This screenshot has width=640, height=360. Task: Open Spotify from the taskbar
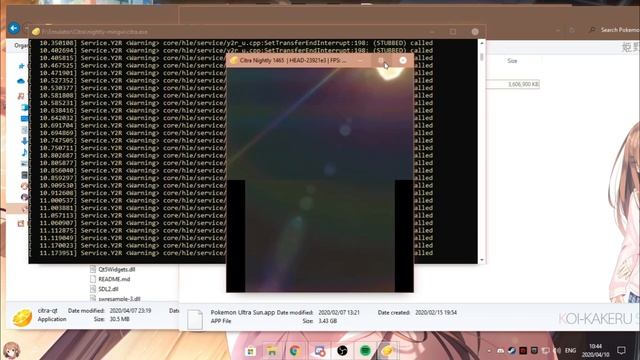[x=365, y=351]
